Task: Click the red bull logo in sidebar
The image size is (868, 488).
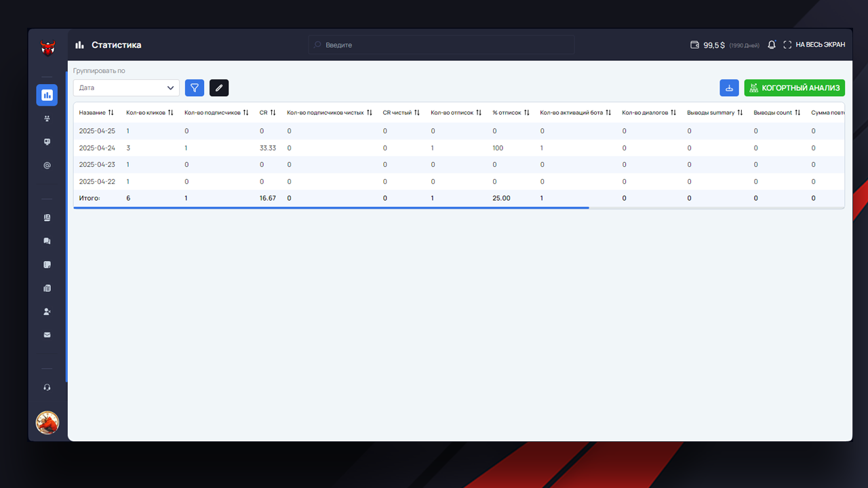Action: point(47,47)
